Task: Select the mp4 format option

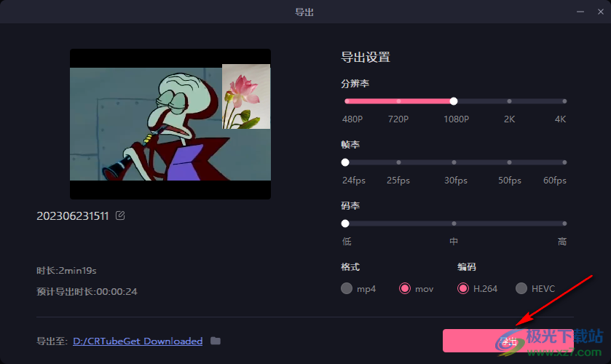Action: pyautogui.click(x=347, y=288)
